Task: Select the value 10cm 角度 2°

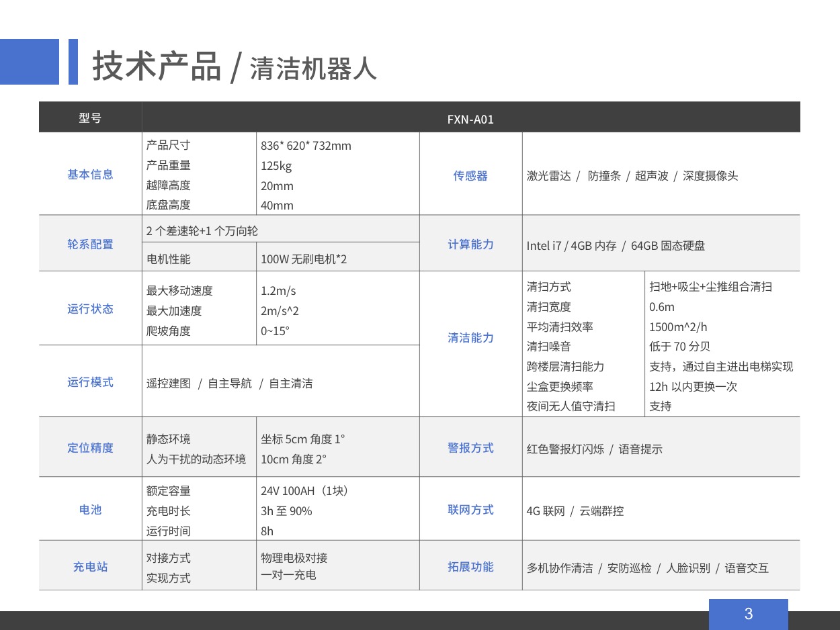Action: pos(293,459)
